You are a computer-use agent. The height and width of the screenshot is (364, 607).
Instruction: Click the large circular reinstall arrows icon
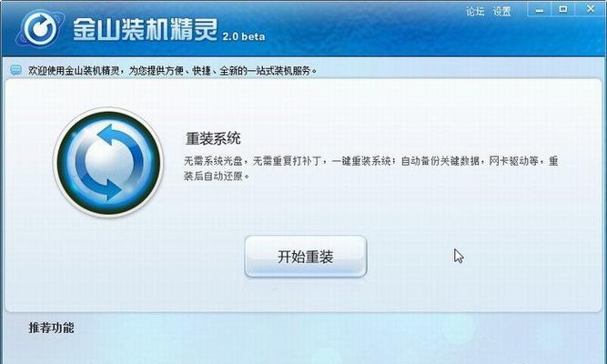pyautogui.click(x=108, y=162)
